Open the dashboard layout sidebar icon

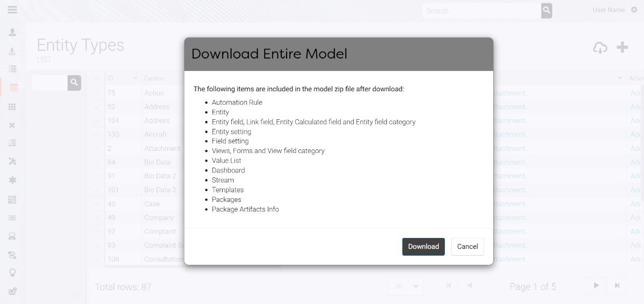[x=12, y=199]
